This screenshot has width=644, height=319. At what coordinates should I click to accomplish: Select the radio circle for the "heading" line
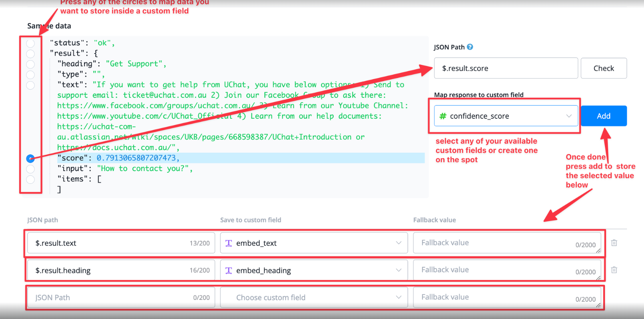[x=30, y=64]
